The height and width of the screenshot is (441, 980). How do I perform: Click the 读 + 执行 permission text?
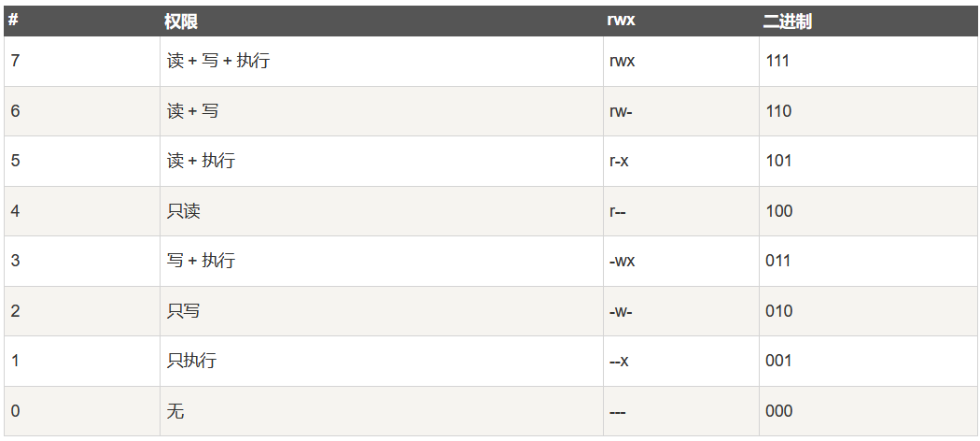(201, 161)
